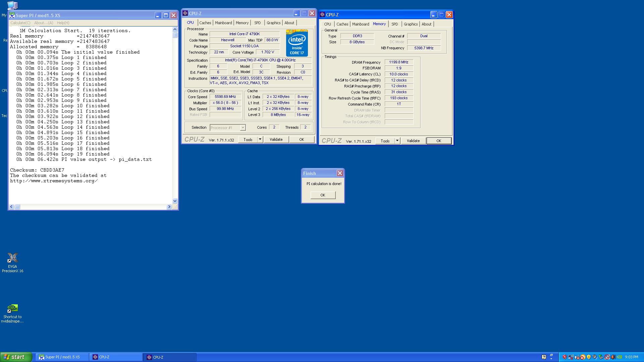Viewport: 644px width, 362px height.
Task: Click the help question mark taskbar icon
Action: (544, 357)
